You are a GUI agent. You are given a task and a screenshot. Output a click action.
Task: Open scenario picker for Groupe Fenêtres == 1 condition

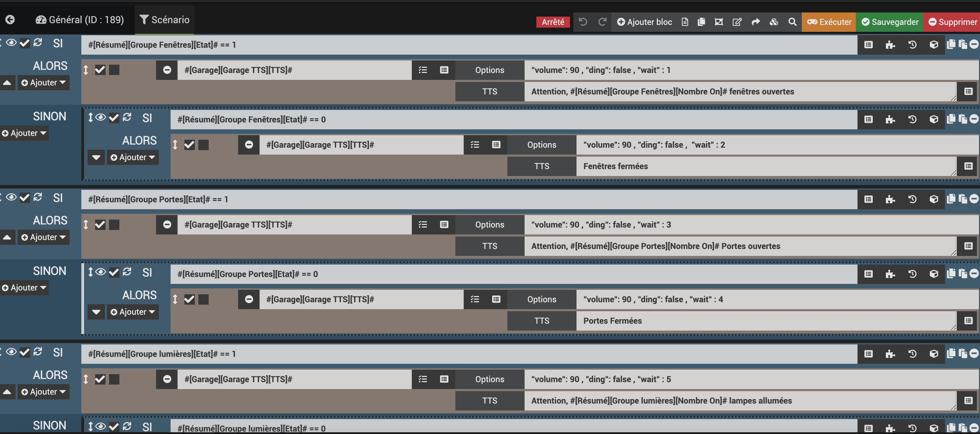click(890, 45)
